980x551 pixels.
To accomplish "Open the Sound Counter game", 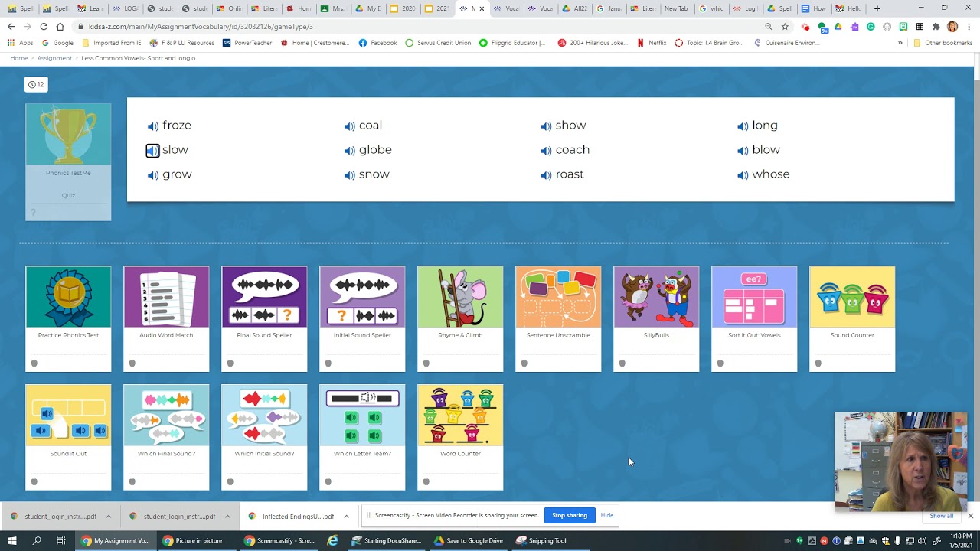I will (x=852, y=318).
